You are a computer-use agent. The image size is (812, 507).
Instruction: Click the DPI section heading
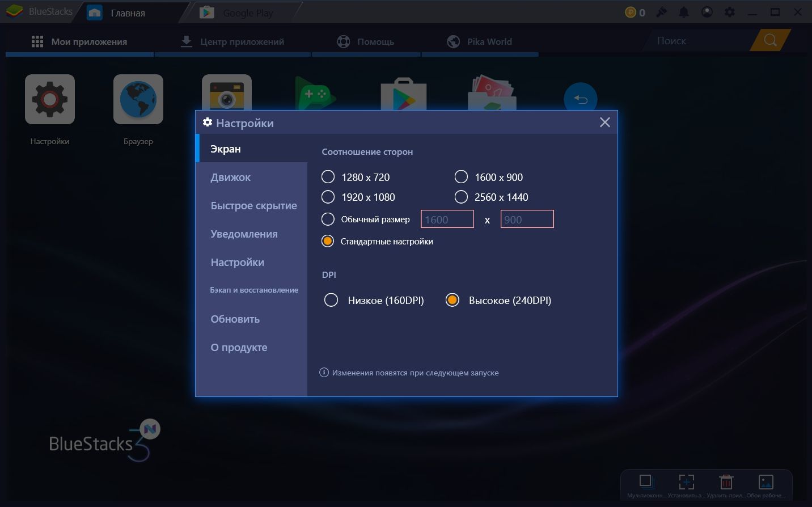coord(329,274)
